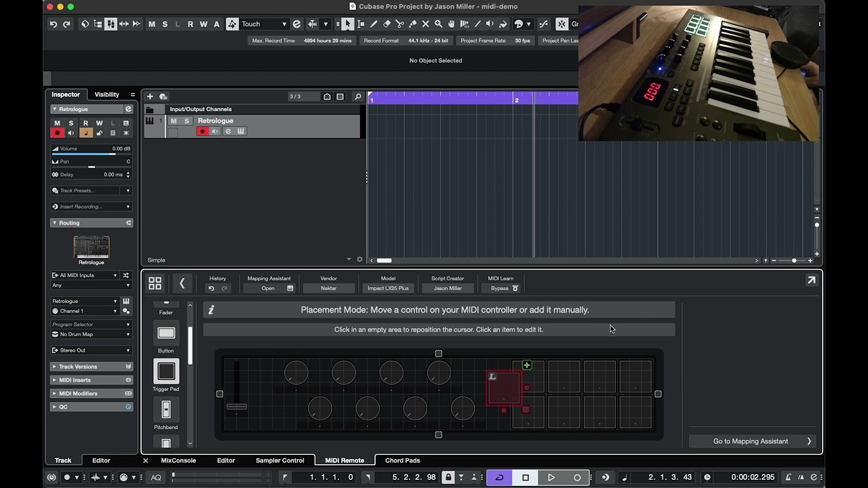This screenshot has width=868, height=488.
Task: Switch to the MixConsole tab
Action: click(178, 460)
